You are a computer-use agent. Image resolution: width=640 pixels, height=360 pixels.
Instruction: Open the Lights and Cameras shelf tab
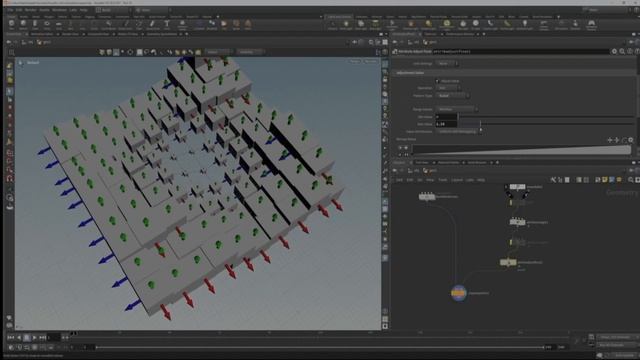(x=339, y=17)
